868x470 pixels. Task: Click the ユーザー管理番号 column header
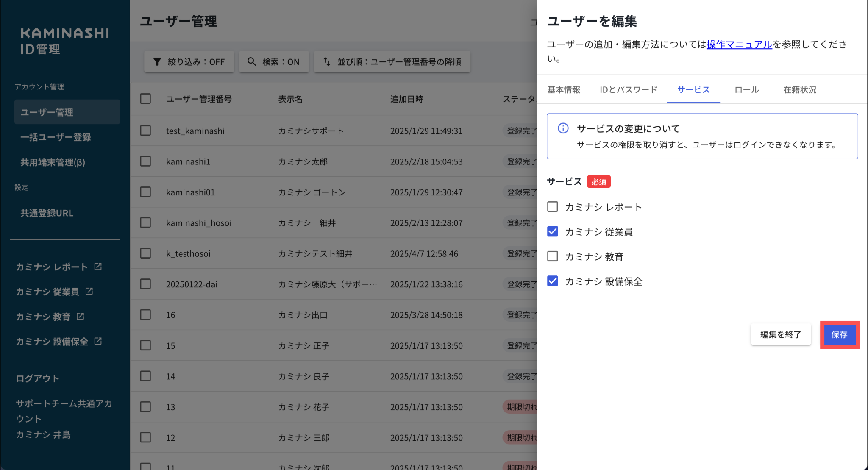point(199,99)
